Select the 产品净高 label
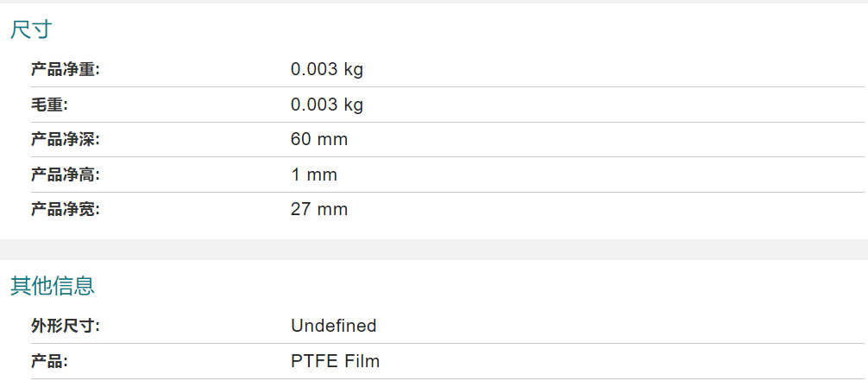868x381 pixels. (x=66, y=175)
